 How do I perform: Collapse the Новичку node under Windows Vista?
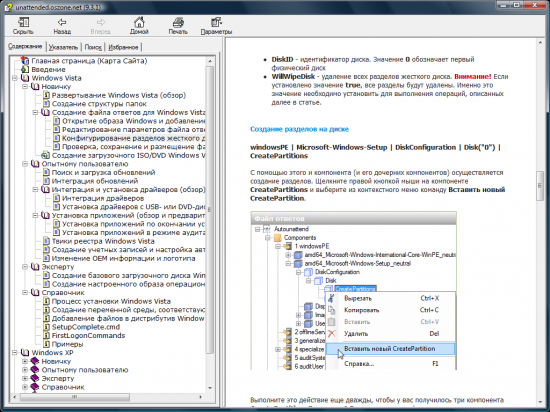tap(25, 87)
